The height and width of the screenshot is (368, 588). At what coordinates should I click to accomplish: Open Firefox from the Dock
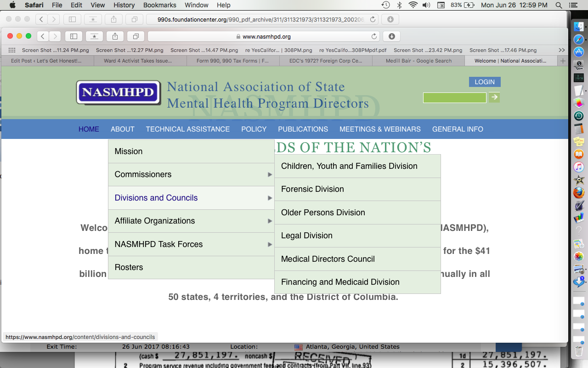578,192
